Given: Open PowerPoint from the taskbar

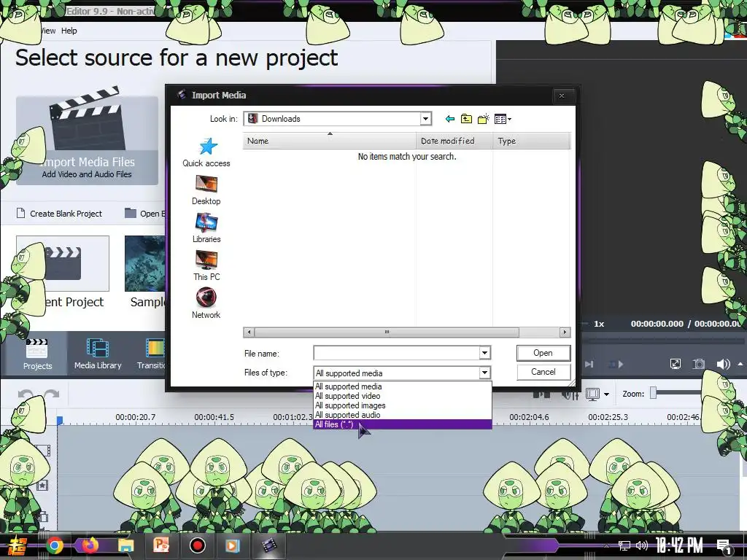Looking at the screenshot, I should click(x=161, y=545).
